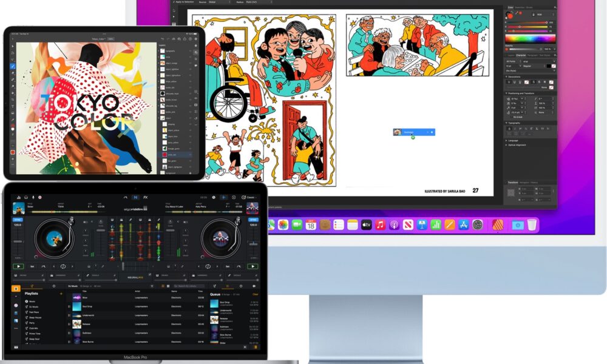Play the right deck in djay
The height and width of the screenshot is (364, 607).
(x=253, y=266)
